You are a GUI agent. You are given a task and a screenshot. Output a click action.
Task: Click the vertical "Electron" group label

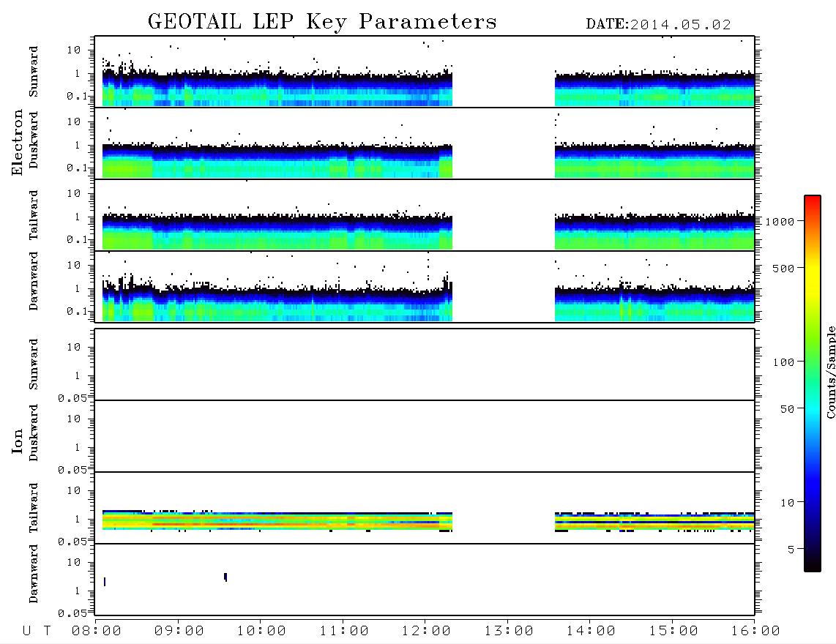click(x=17, y=142)
